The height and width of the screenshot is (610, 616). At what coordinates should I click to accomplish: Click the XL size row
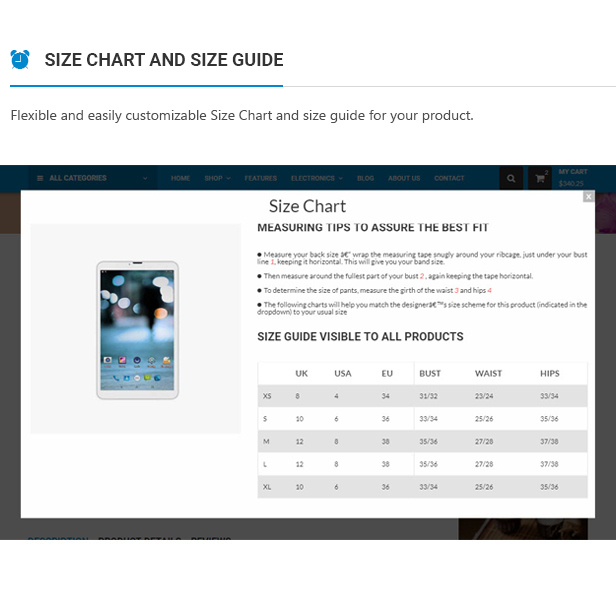coord(422,487)
